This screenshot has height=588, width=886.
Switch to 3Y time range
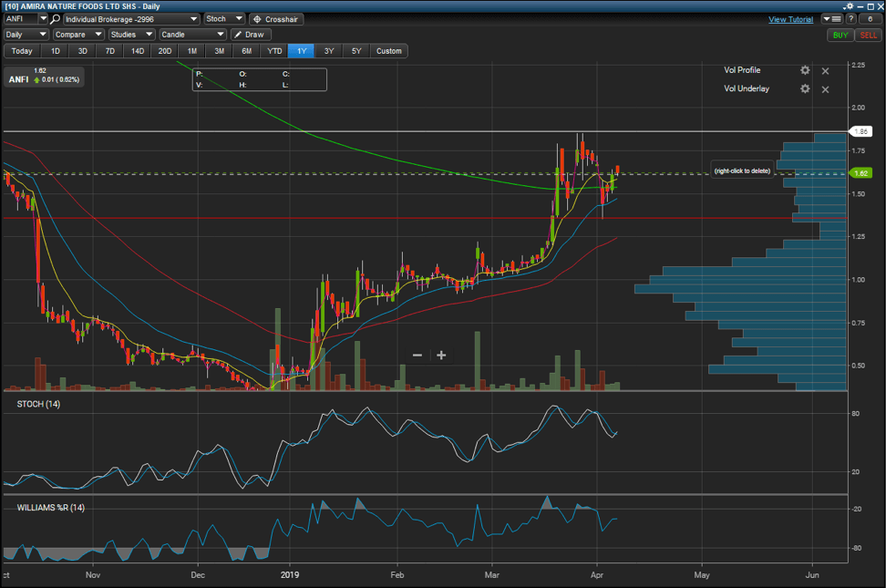tap(329, 51)
